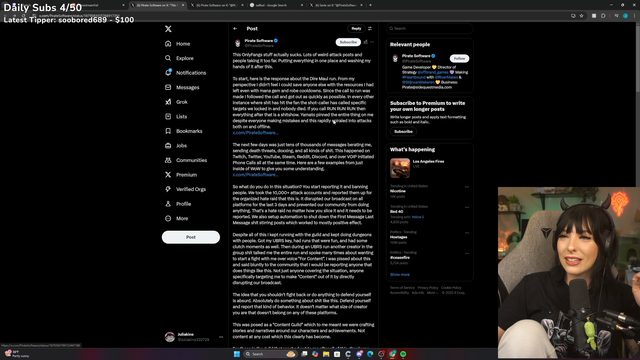Open the Profile person icon

(168, 204)
